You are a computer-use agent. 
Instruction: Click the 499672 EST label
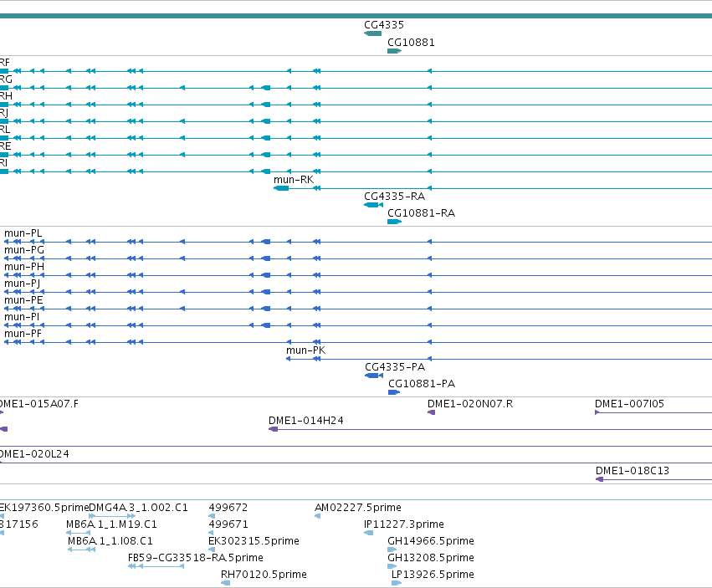(228, 508)
